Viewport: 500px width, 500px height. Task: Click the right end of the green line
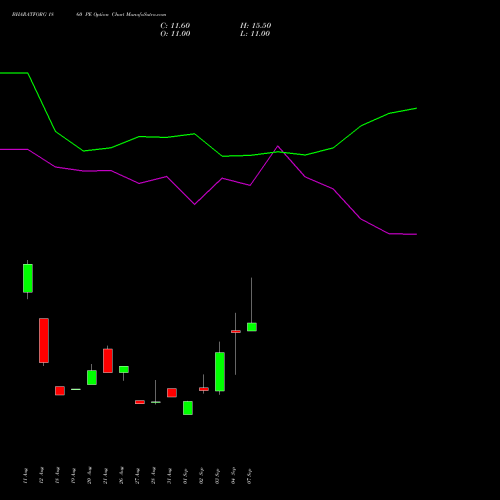coord(416,108)
